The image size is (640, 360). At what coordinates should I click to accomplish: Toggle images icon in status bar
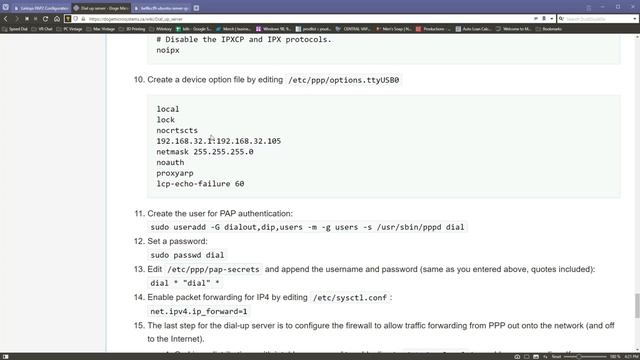pyautogui.click(x=536, y=357)
